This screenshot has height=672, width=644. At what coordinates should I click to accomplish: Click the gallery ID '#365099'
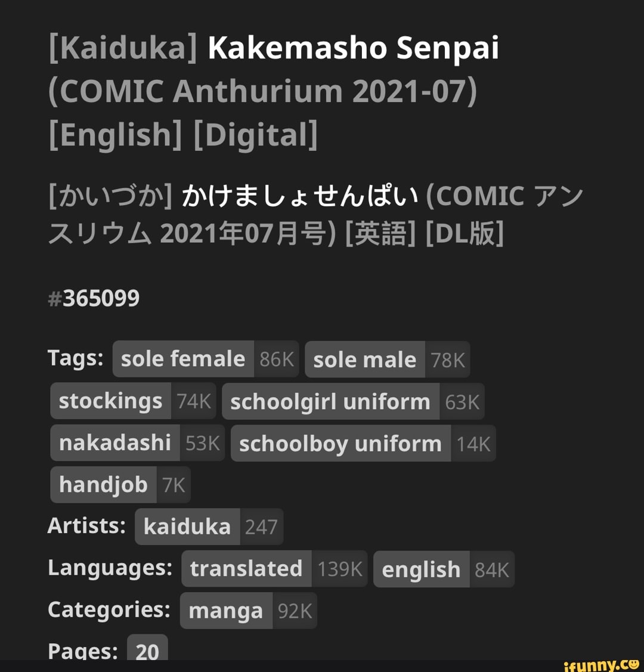[93, 297]
